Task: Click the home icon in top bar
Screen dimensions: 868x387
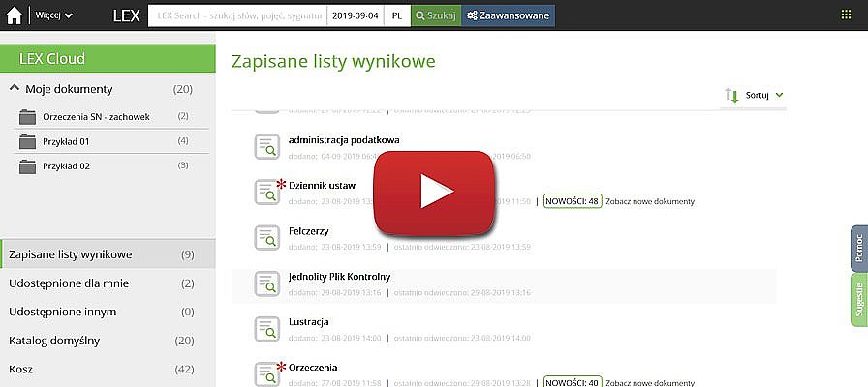Action: click(x=15, y=15)
